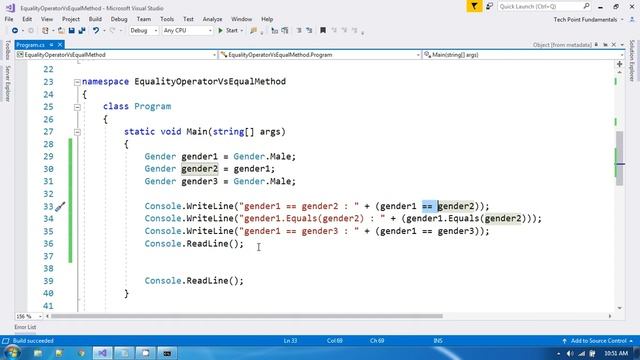This screenshot has height=360, width=640.
Task: Click the grayed-out Redo arrow icon
Action: 113,31
